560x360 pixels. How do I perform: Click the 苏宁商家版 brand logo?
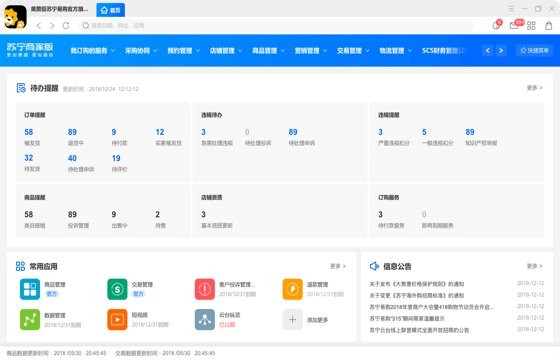tap(30, 50)
